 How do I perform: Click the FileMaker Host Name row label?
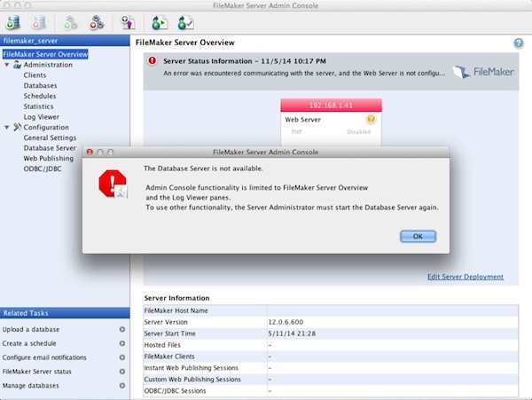click(176, 310)
